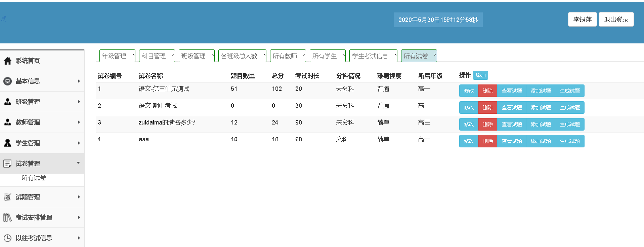Click 添加试题 for the zuidaima paper
Image resolution: width=644 pixels, height=247 pixels.
[541, 125]
